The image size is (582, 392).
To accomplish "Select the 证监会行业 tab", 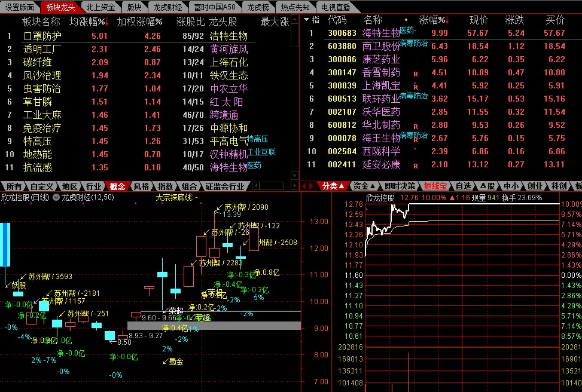I will tap(225, 186).
